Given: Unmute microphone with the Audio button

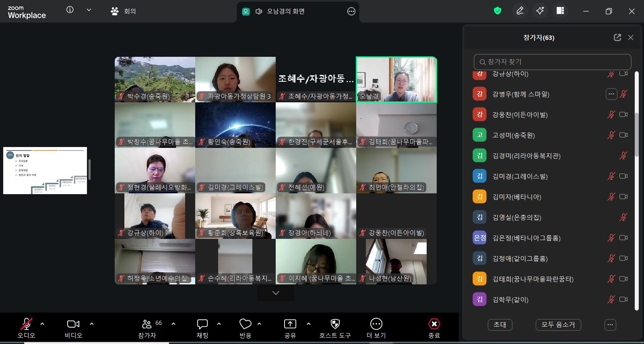Looking at the screenshot, I should coord(26,328).
